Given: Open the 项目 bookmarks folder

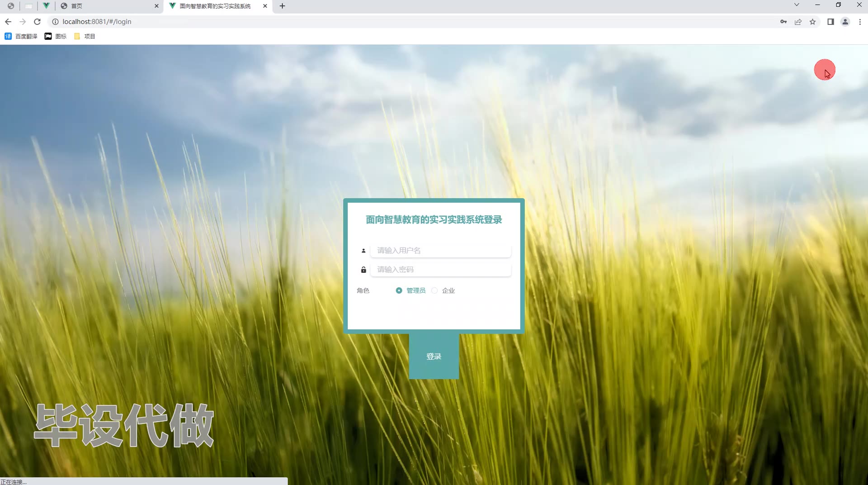Looking at the screenshot, I should point(85,36).
